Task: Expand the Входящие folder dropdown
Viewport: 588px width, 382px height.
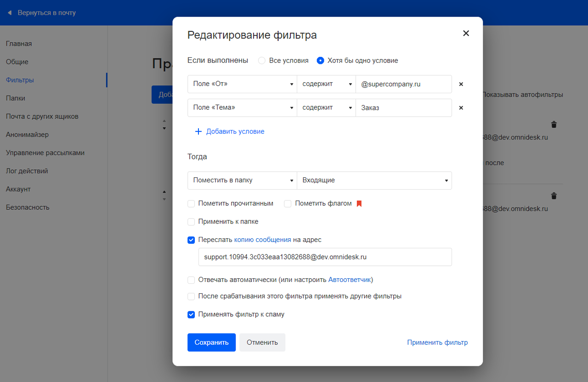Action: click(374, 180)
